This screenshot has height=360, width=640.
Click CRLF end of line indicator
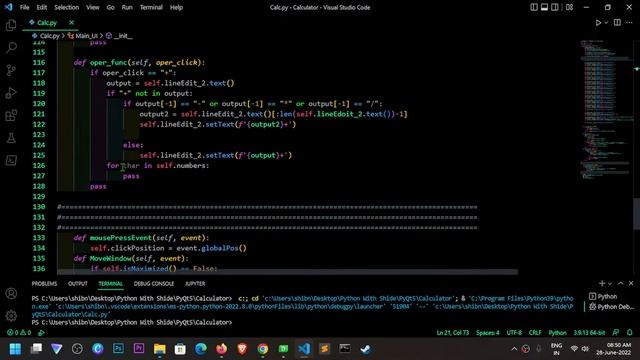pyautogui.click(x=535, y=333)
